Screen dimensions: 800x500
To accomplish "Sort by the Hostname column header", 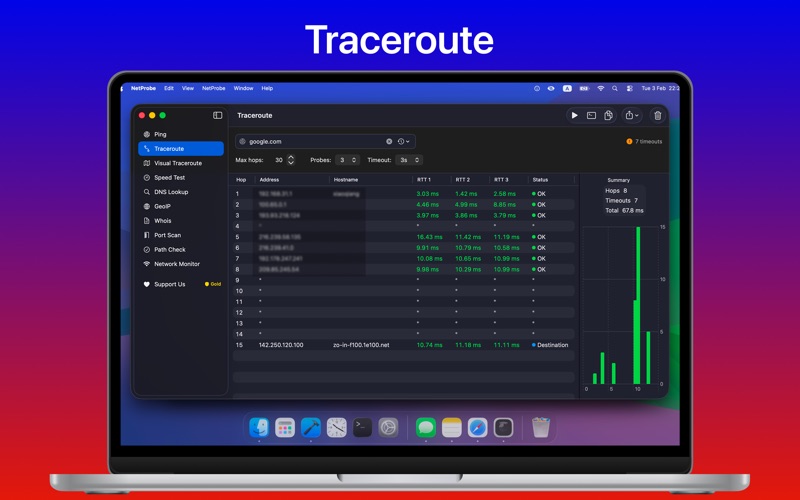I will coord(346,180).
